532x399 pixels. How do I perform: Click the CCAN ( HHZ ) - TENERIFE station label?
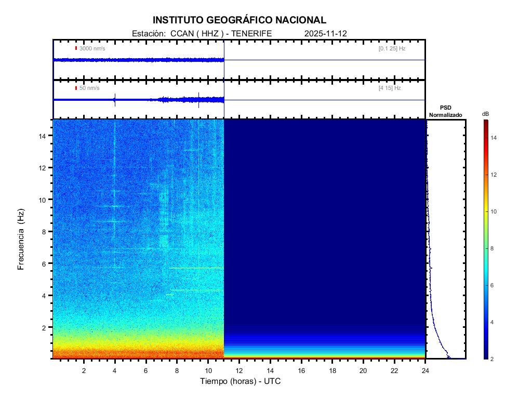coord(221,33)
